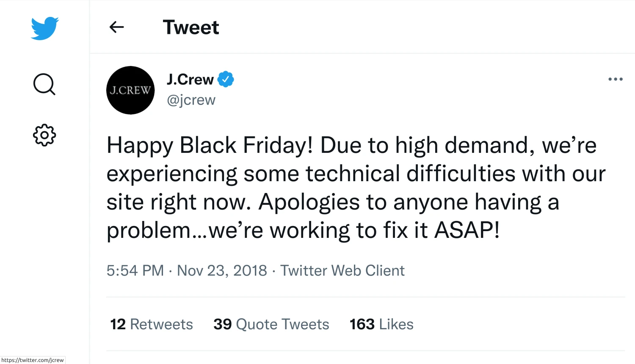
Task: Open the settings gear icon
Action: pos(44,135)
